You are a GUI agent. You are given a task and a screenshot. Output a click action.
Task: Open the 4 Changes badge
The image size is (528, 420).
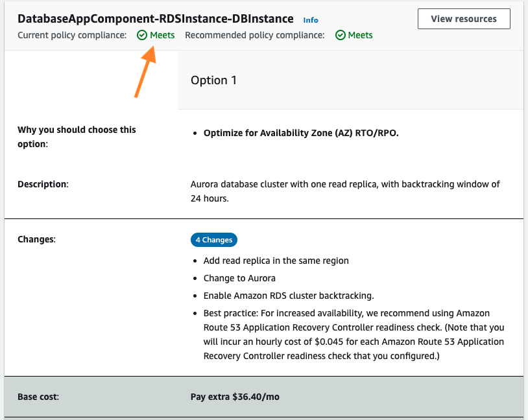[214, 240]
